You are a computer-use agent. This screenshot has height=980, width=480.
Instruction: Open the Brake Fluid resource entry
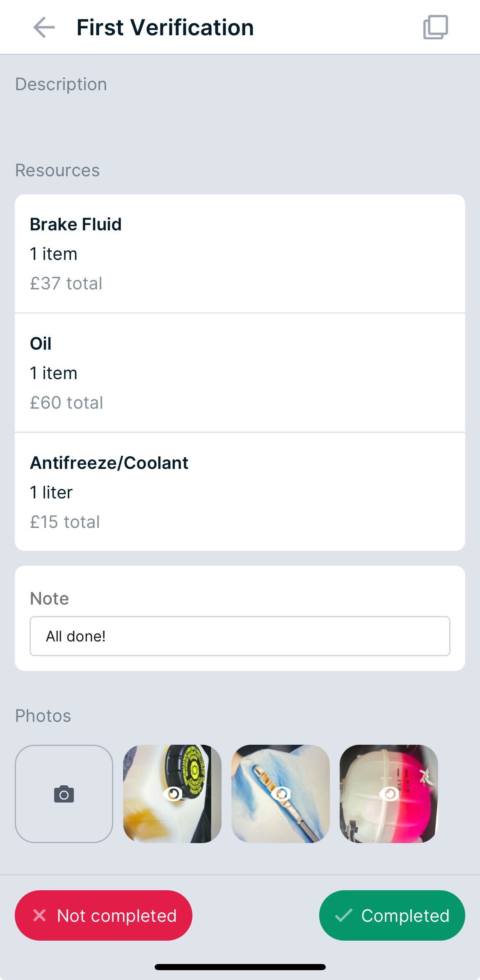click(x=240, y=253)
